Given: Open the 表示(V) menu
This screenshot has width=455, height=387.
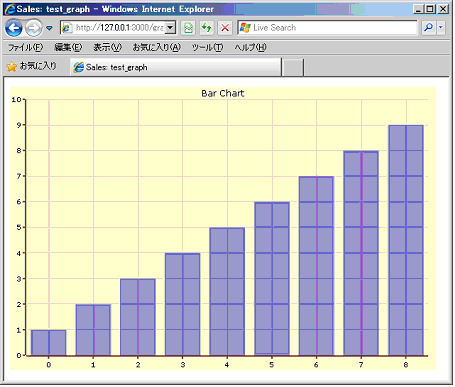Looking at the screenshot, I should (x=107, y=47).
